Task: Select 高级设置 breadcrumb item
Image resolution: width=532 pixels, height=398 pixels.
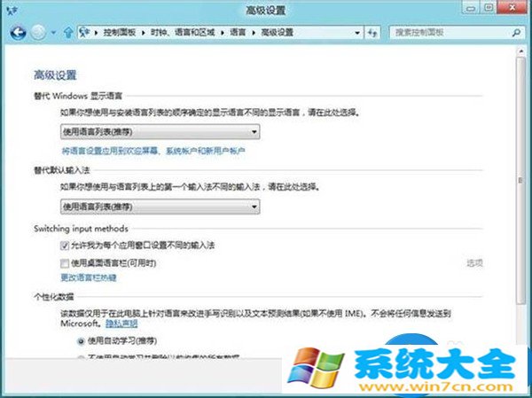Action: (277, 33)
